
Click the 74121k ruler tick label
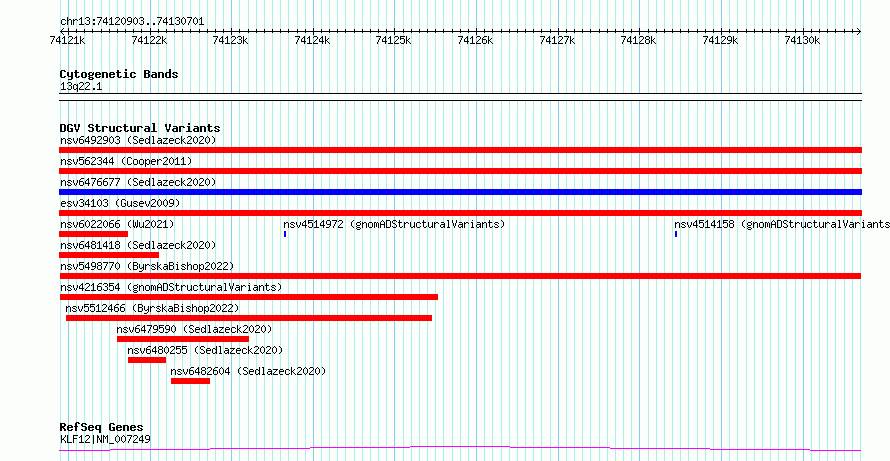click(68, 40)
